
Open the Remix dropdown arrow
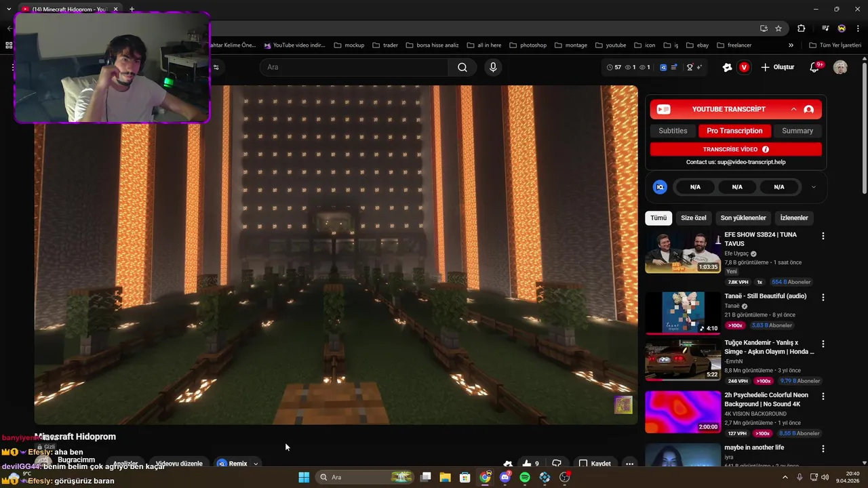[256, 464]
